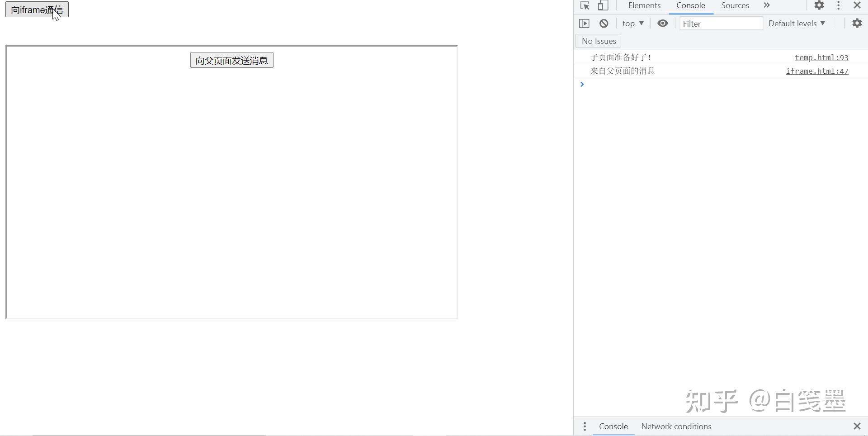The image size is (868, 436).
Task: Clear the console
Action: point(604,24)
